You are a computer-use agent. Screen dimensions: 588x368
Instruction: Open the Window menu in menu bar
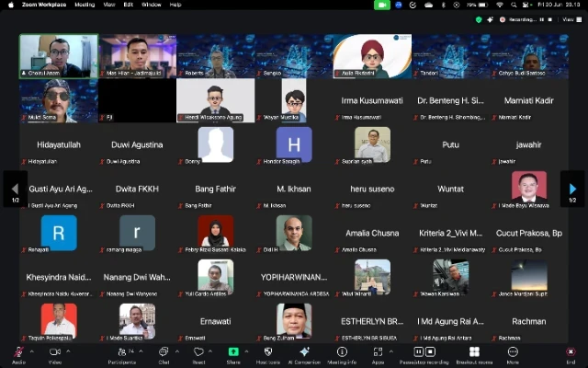(151, 5)
